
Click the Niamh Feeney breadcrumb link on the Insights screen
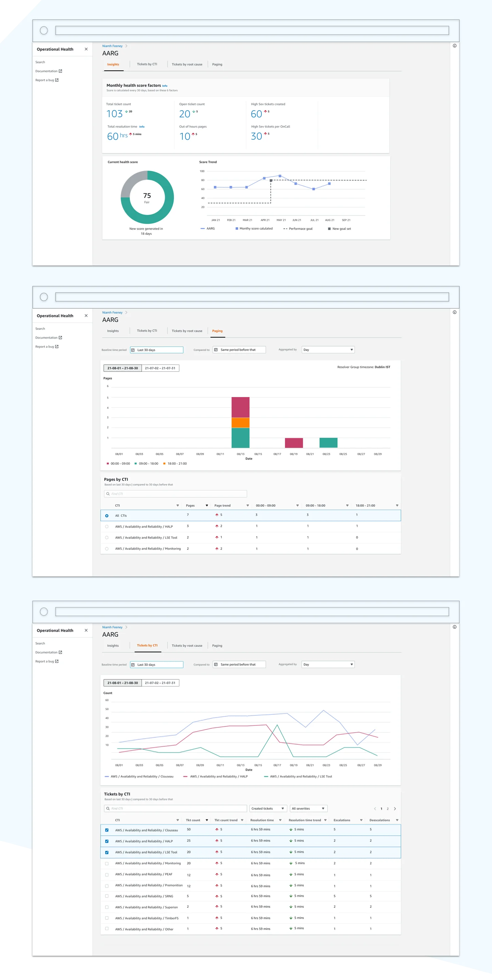pyautogui.click(x=112, y=46)
